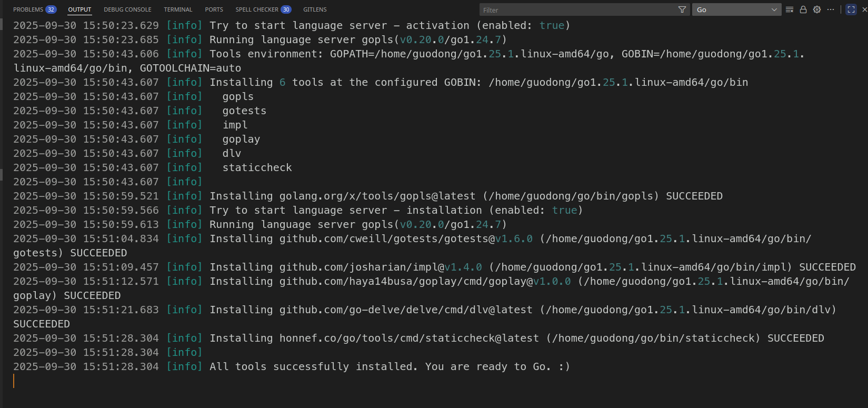The height and width of the screenshot is (408, 868).
Task: Click the 32 problems count badge
Action: click(x=51, y=9)
